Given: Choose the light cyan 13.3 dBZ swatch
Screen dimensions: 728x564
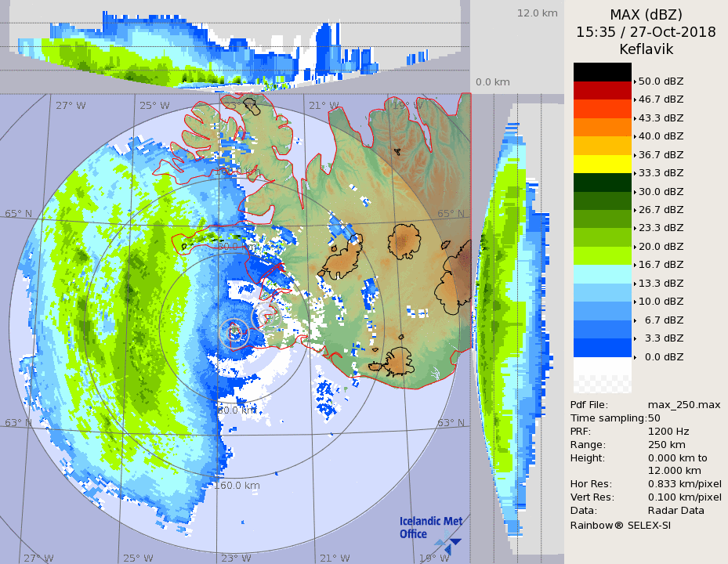Looking at the screenshot, I should point(602,273).
